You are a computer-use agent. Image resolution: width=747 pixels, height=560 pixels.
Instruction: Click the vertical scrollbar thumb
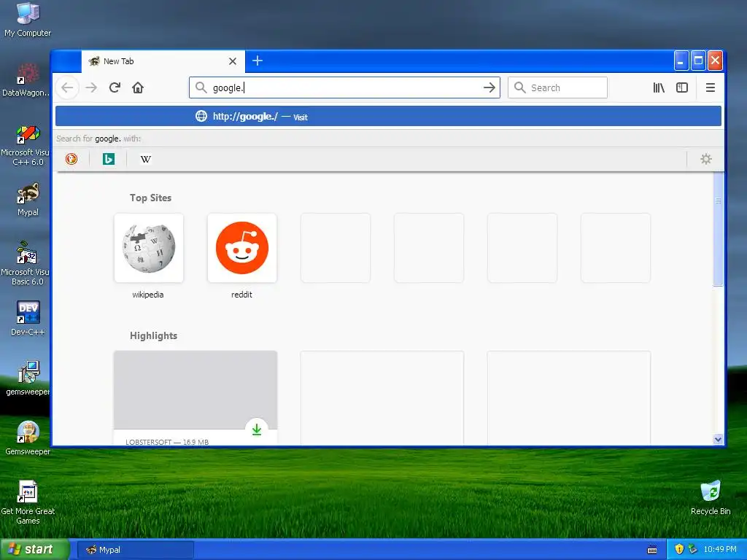[719, 230]
